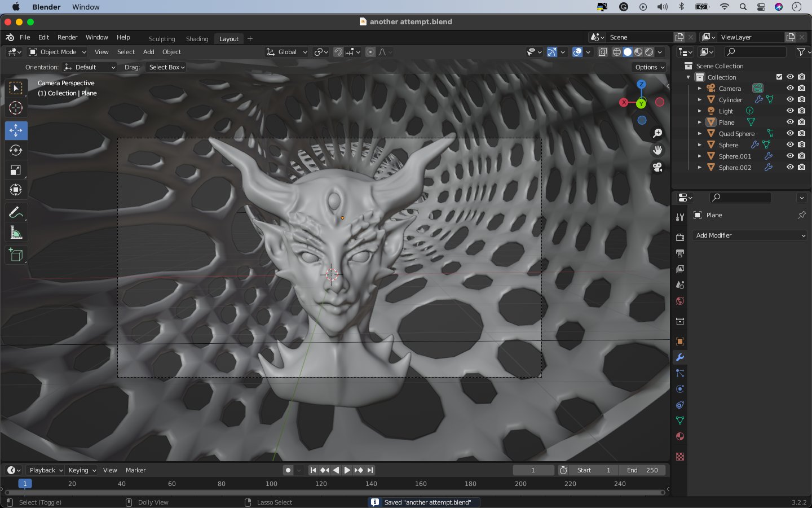Image resolution: width=812 pixels, height=508 pixels.
Task: Open the Physics properties tab
Action: coord(680,389)
